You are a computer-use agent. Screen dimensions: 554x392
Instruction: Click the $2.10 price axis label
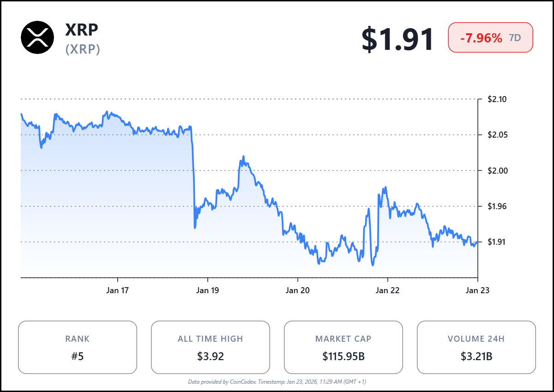tap(497, 99)
